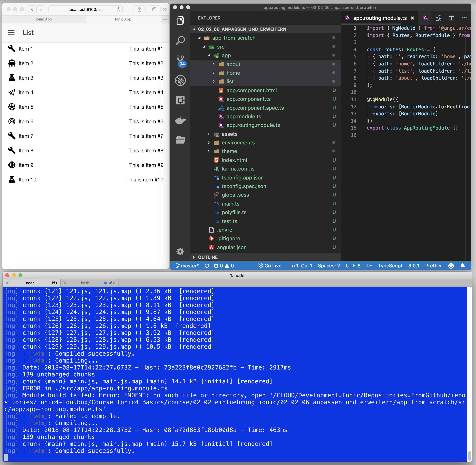Image resolution: width=476 pixels, height=465 pixels.
Task: Toggle the feedback smiley in status bar
Action: coord(451,266)
